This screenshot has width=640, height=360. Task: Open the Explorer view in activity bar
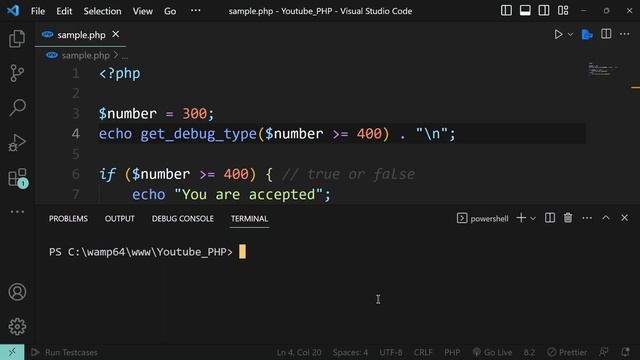tap(17, 39)
